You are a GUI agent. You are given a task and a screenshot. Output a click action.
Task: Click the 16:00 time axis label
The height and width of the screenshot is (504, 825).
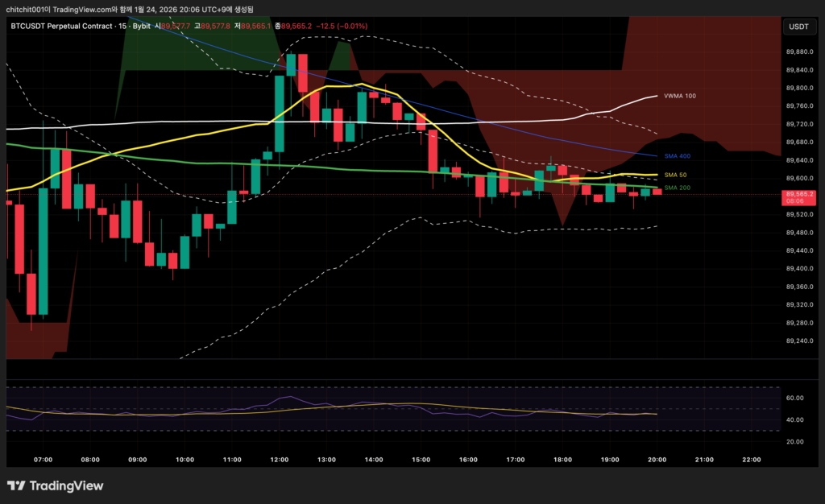click(468, 460)
